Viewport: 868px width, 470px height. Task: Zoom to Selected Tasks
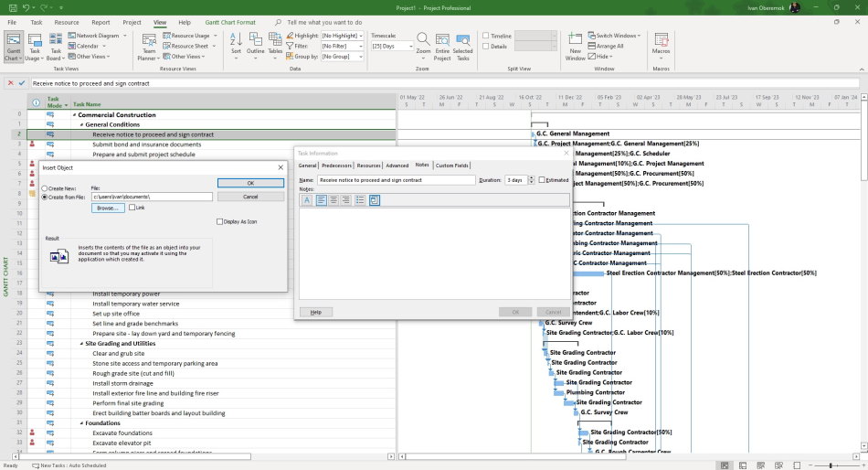click(463, 47)
